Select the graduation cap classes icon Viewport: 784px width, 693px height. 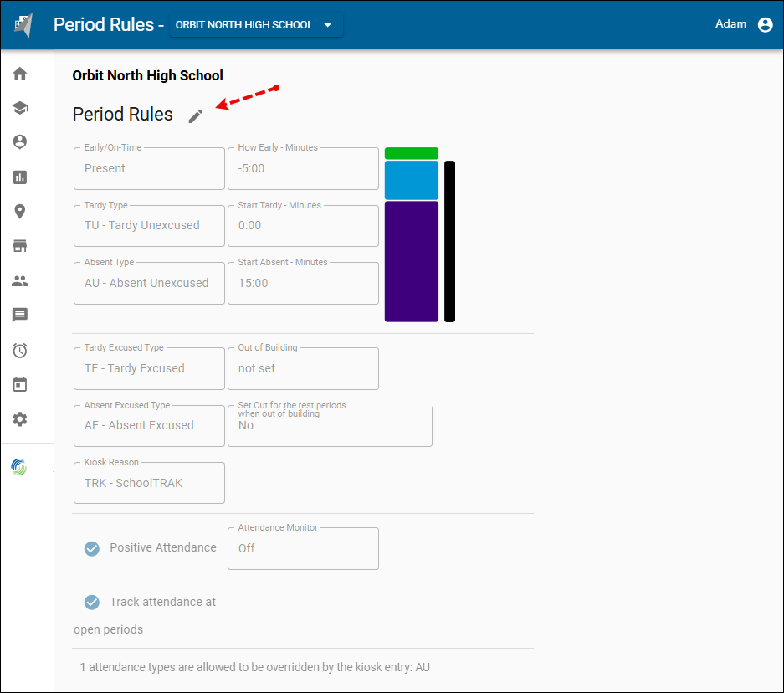(19, 108)
